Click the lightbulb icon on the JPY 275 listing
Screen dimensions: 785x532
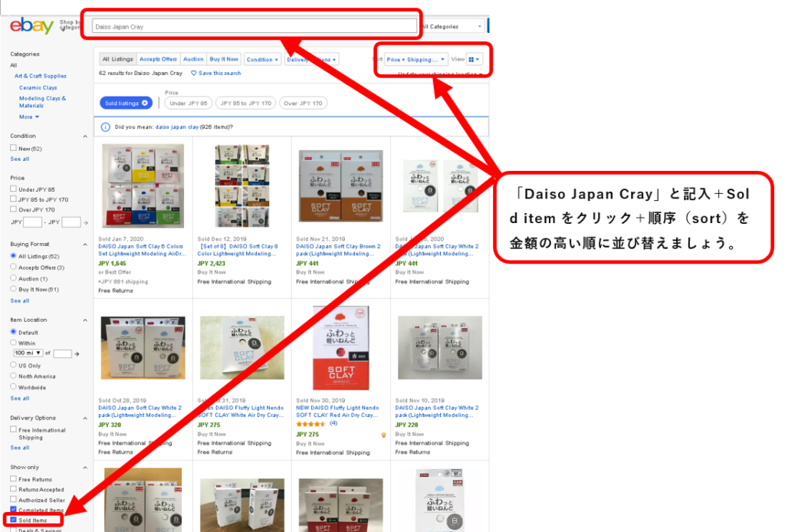tap(383, 435)
